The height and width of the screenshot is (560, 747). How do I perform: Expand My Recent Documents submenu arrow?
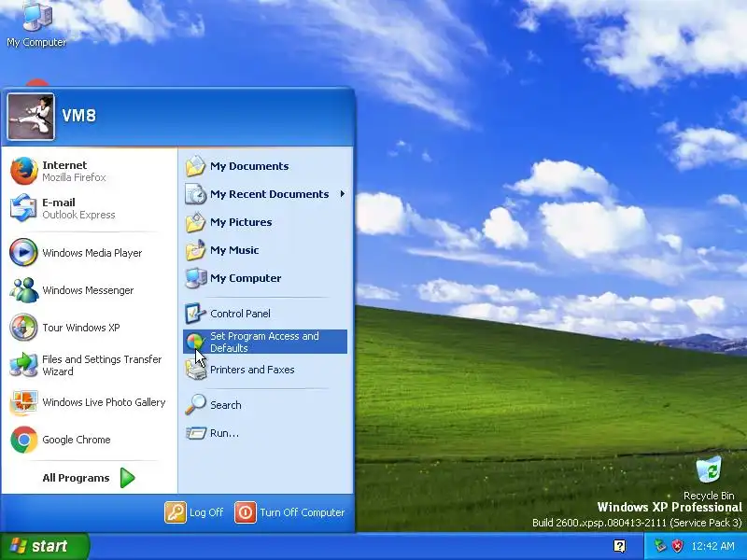[343, 194]
